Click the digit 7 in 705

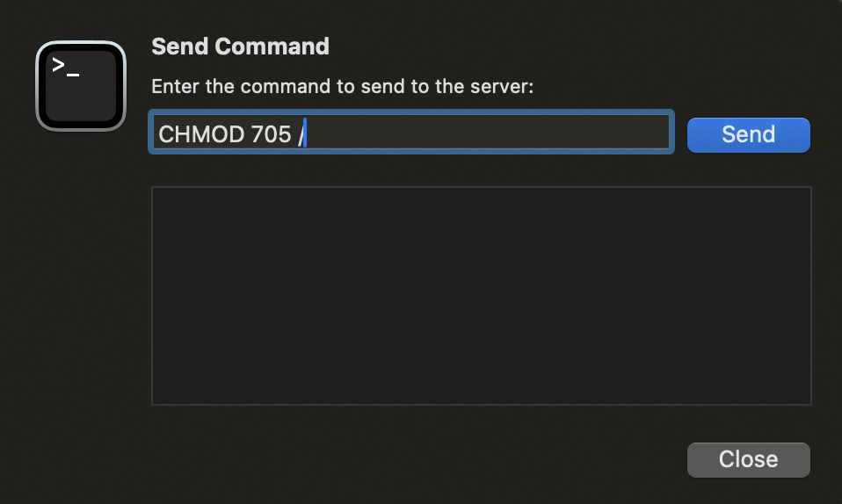coord(255,134)
